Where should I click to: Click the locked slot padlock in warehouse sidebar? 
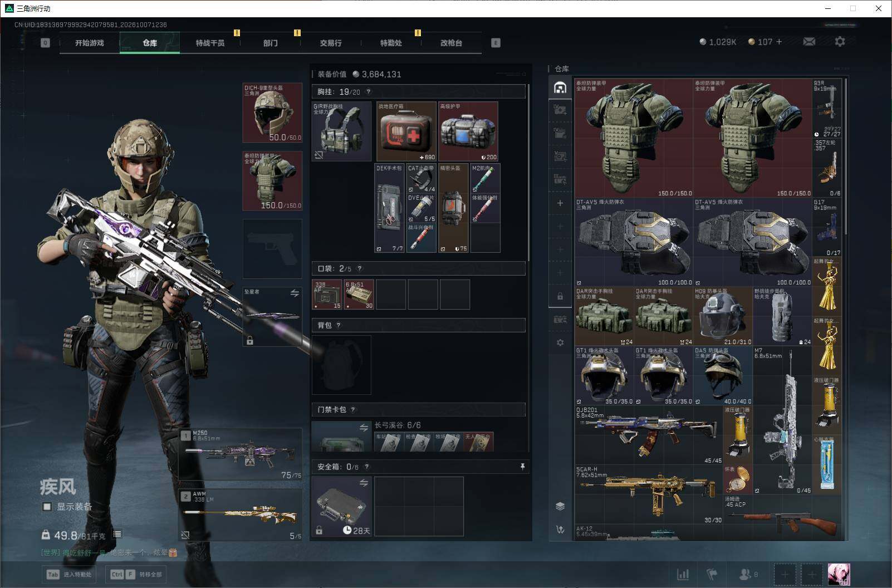(x=560, y=296)
